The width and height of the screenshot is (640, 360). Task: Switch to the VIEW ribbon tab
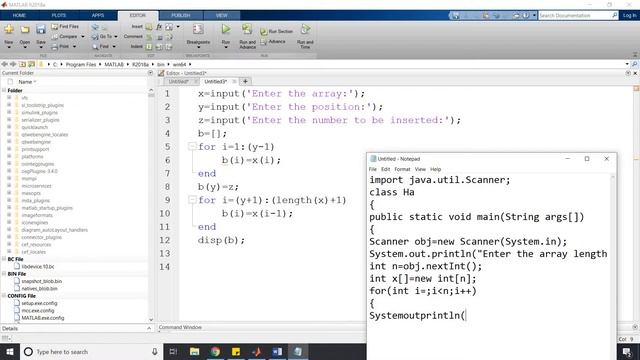tap(222, 16)
